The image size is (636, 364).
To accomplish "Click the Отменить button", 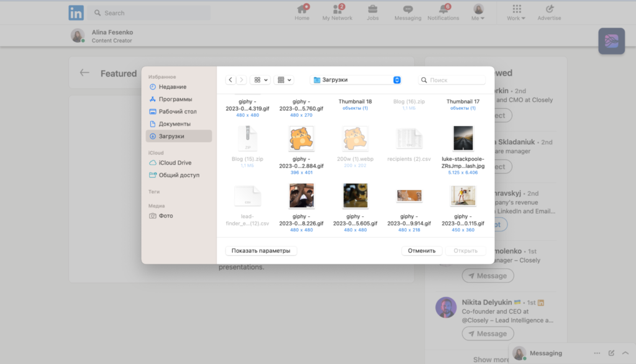I will pos(422,250).
